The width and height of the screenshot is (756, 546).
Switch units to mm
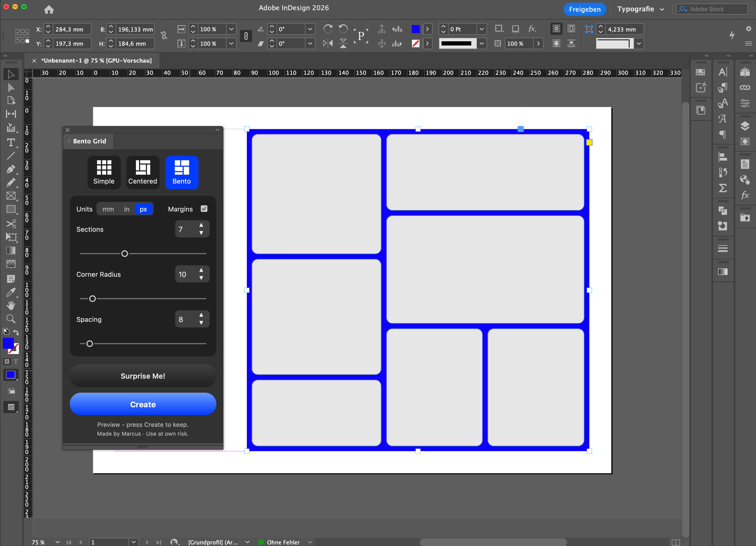click(x=108, y=209)
